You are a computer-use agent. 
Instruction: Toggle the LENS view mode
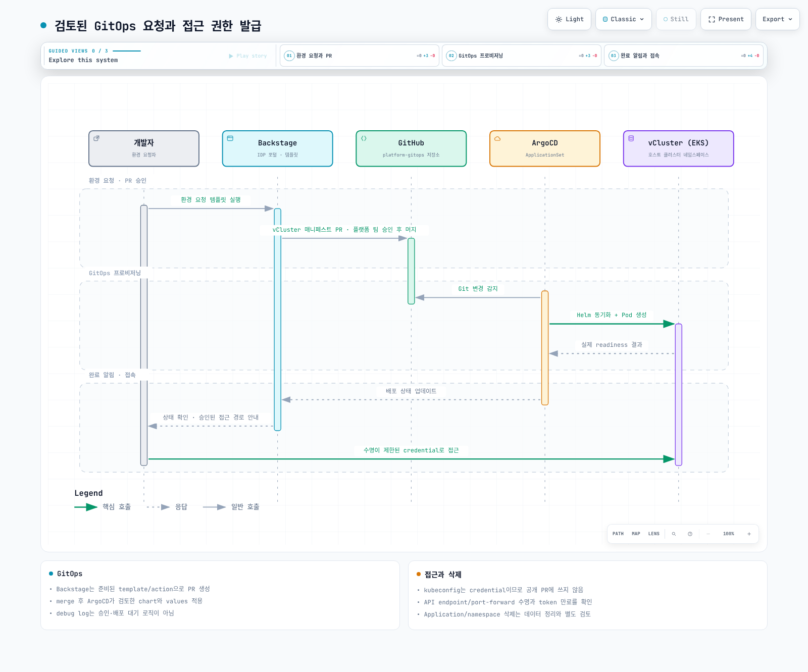point(654,534)
